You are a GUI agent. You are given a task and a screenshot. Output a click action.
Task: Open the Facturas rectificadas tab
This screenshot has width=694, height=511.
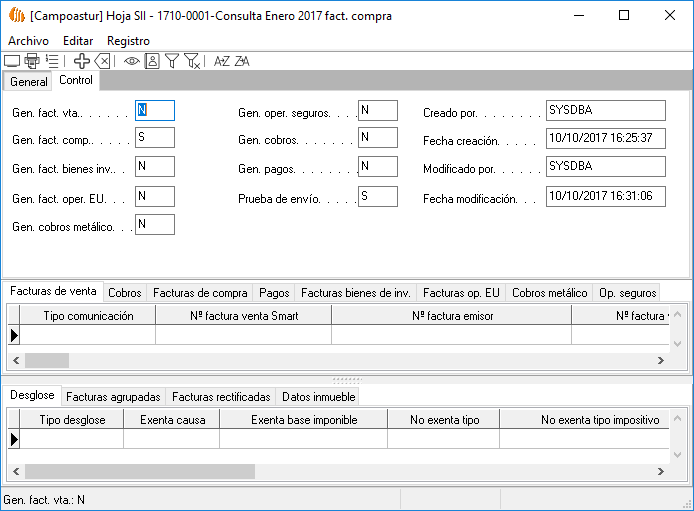coord(221,397)
